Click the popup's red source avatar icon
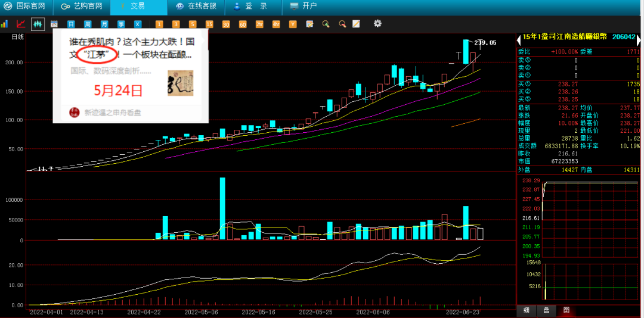The width and height of the screenshot is (644, 318). (75, 112)
